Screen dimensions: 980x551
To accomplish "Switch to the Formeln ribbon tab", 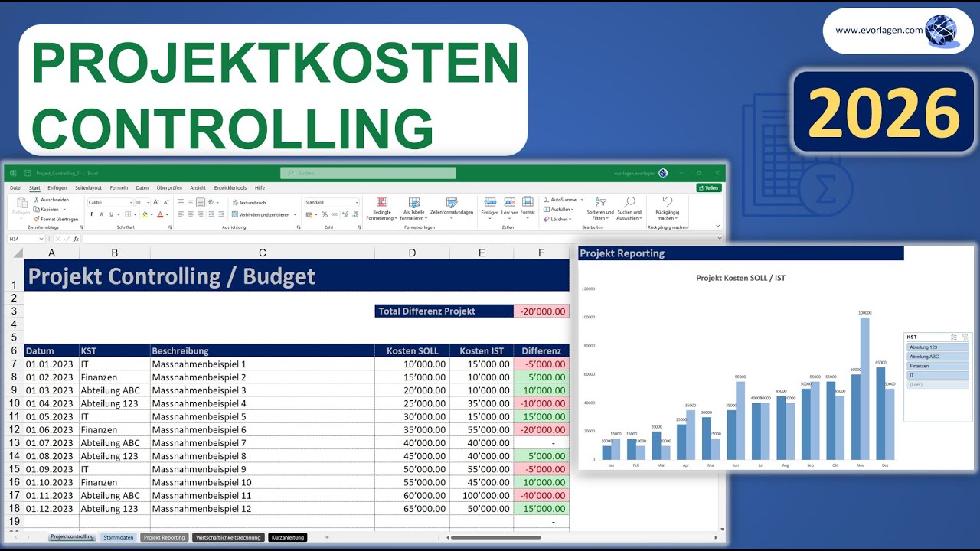I will coord(119,187).
